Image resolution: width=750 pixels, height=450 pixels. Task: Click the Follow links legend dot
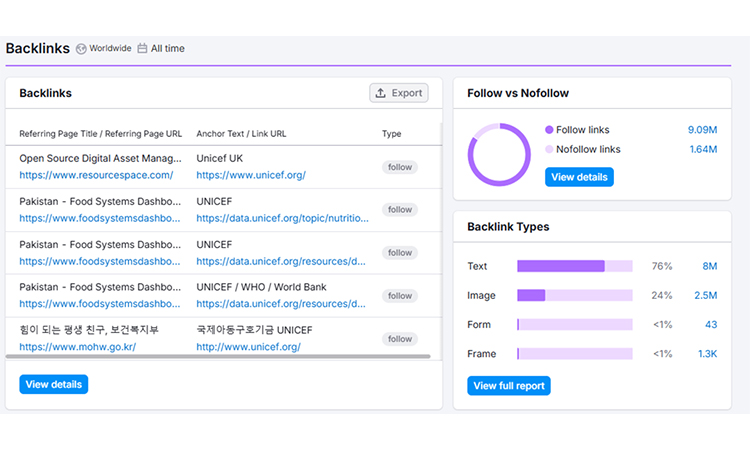pyautogui.click(x=549, y=130)
